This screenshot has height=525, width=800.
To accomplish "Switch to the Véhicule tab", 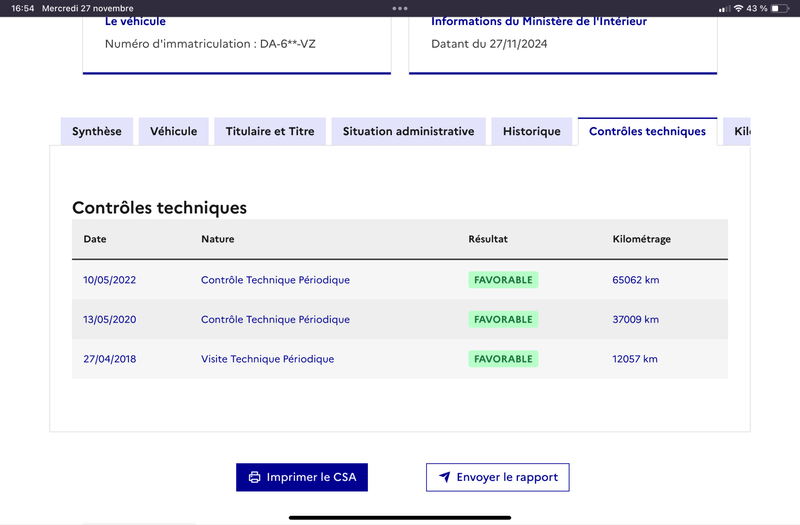I will [173, 132].
